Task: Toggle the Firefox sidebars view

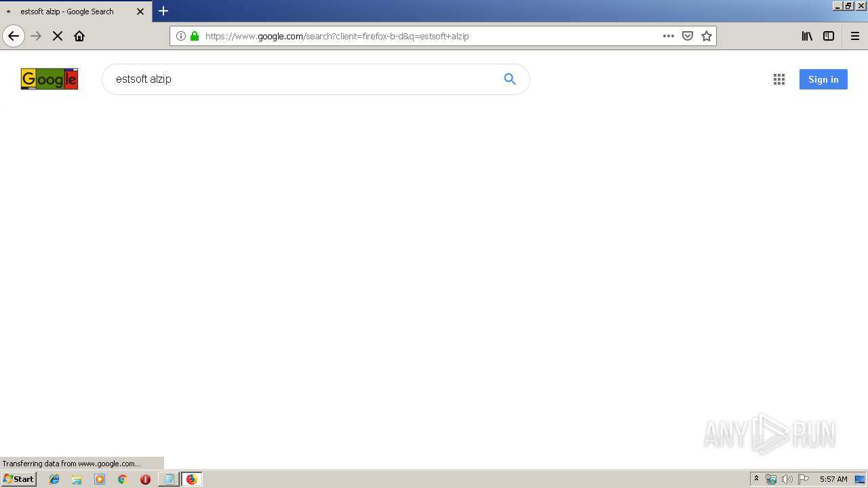Action: [829, 36]
